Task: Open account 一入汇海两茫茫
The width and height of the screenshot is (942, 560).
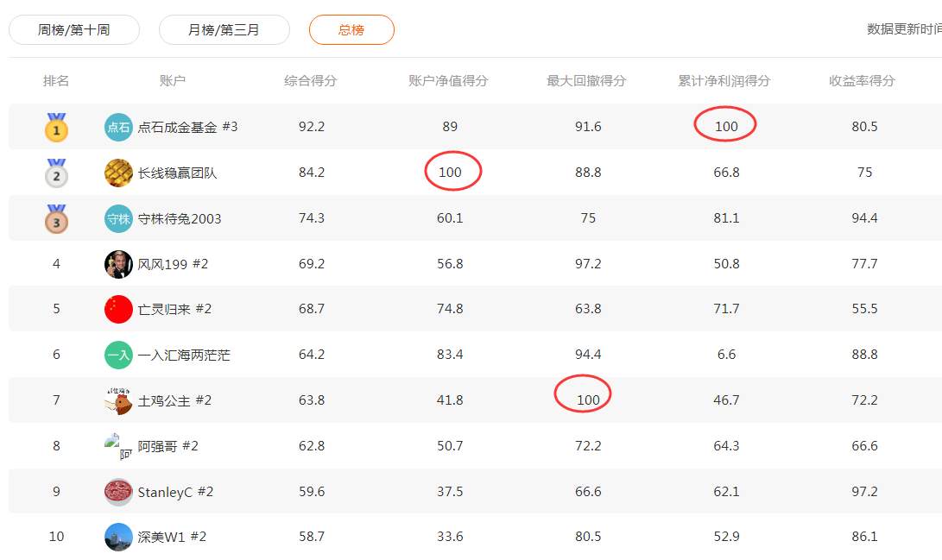Action: (x=184, y=355)
